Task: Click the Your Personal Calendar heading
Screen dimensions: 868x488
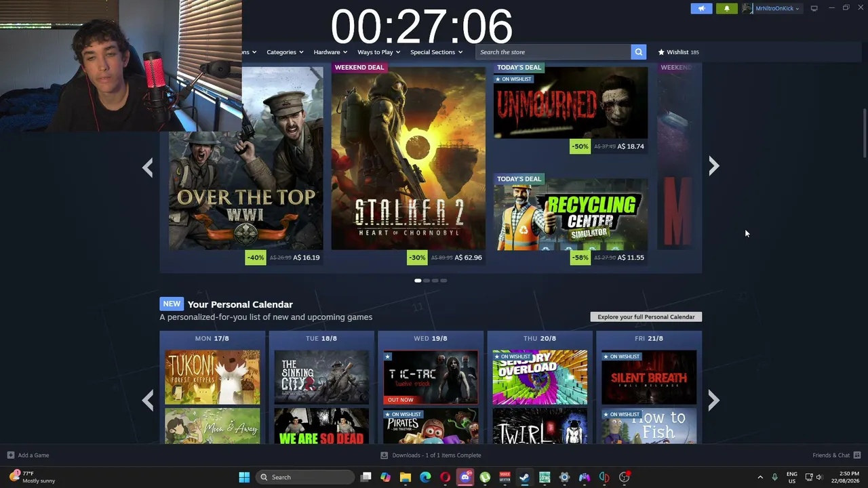Action: click(x=240, y=304)
